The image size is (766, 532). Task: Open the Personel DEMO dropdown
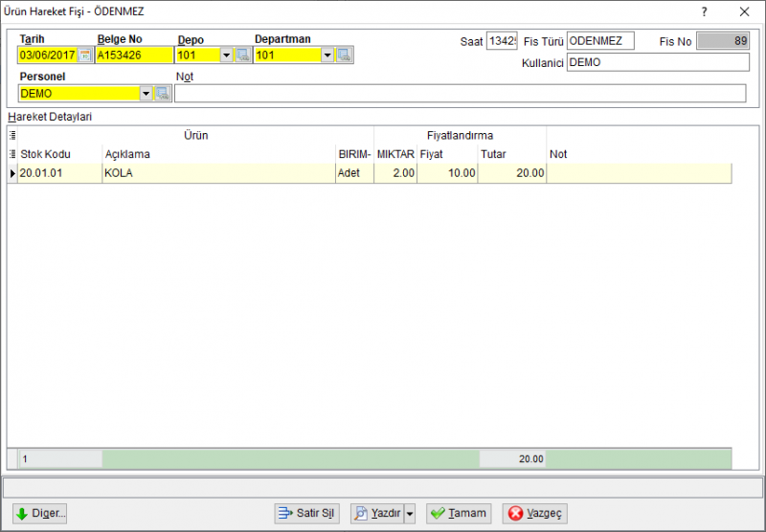[146, 93]
